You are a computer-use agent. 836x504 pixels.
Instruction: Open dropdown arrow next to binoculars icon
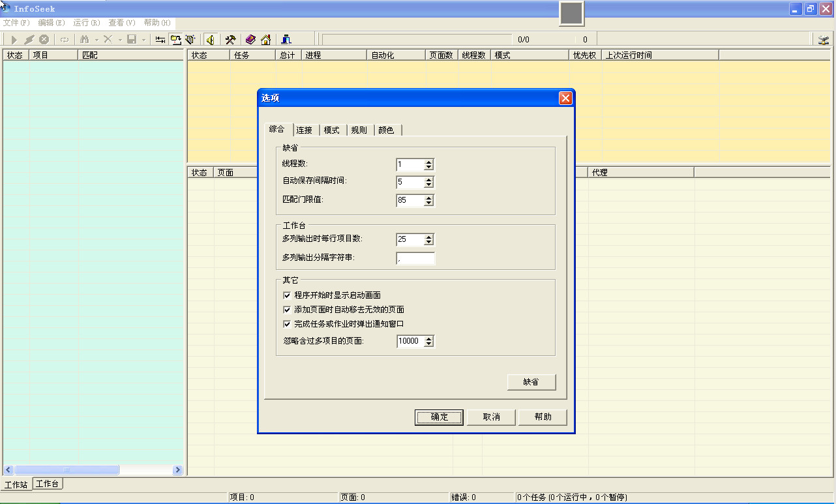[x=97, y=40]
